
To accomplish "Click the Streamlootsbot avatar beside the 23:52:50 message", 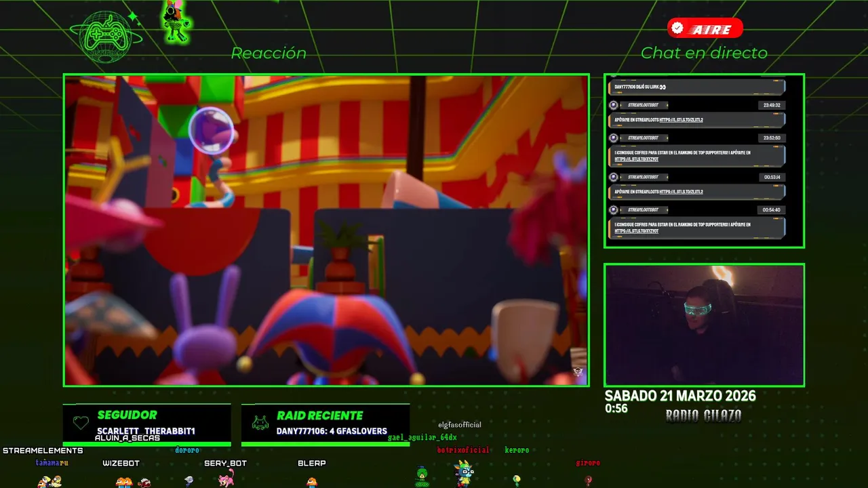I will point(614,138).
